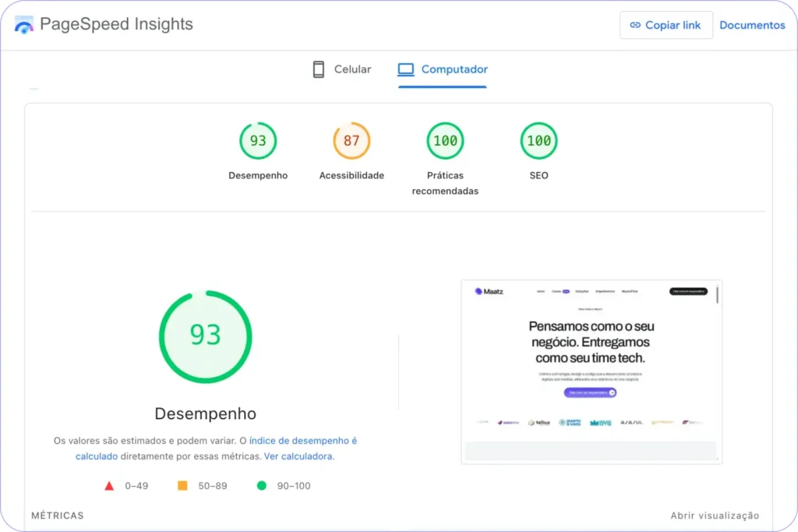Click the PageSpeed Insights logo icon
Screen dimensions: 798x532
24,24
